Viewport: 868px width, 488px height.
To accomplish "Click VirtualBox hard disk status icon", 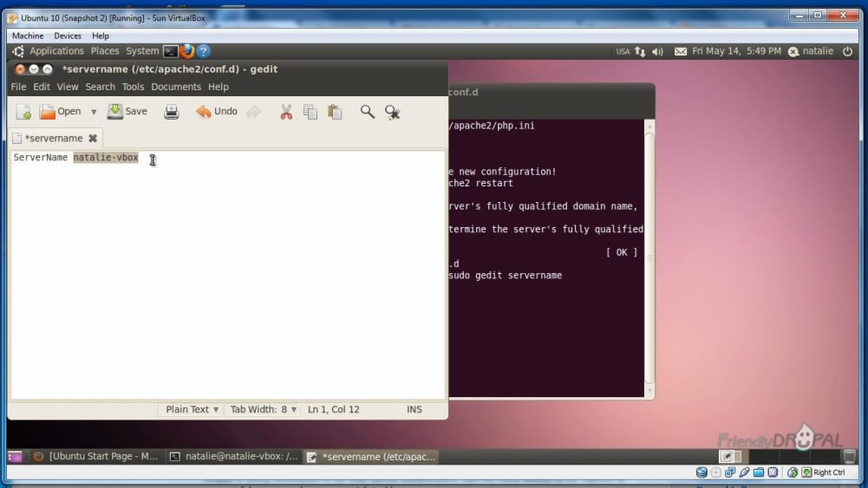I will (x=702, y=472).
